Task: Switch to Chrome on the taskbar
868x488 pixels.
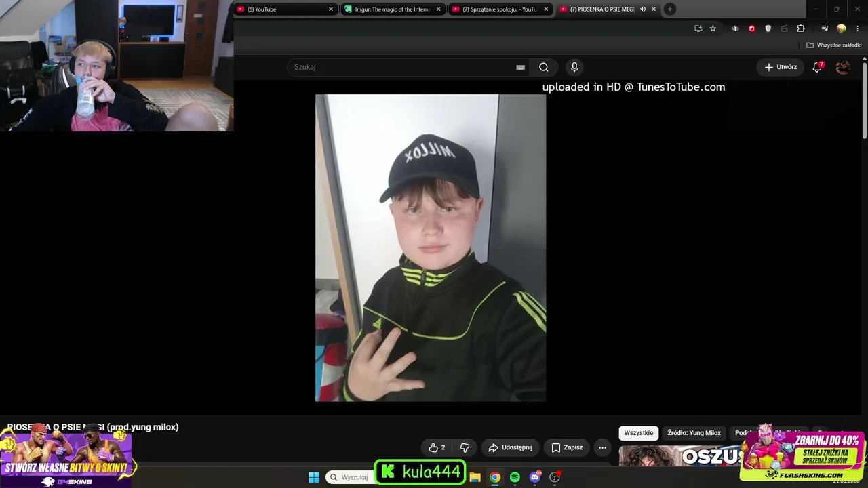Action: [x=495, y=477]
